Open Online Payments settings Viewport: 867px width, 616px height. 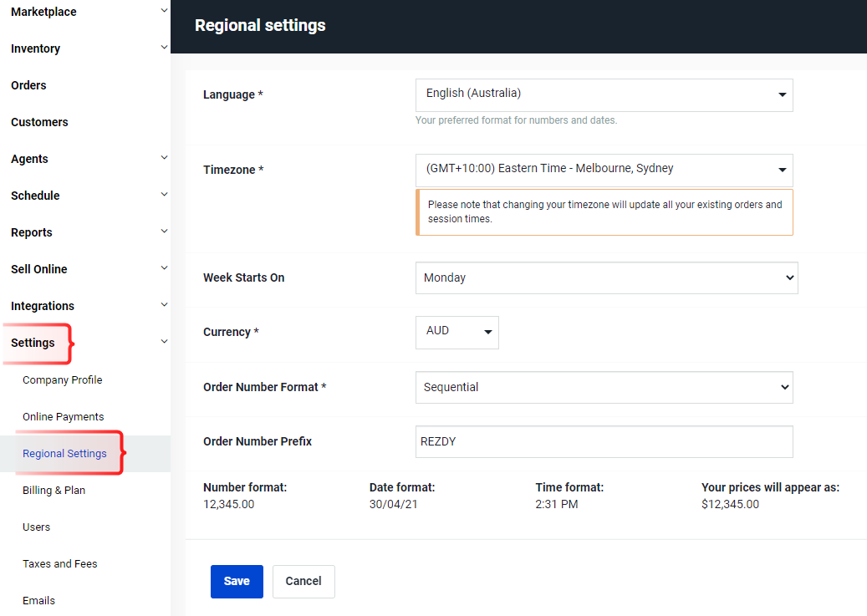point(63,417)
